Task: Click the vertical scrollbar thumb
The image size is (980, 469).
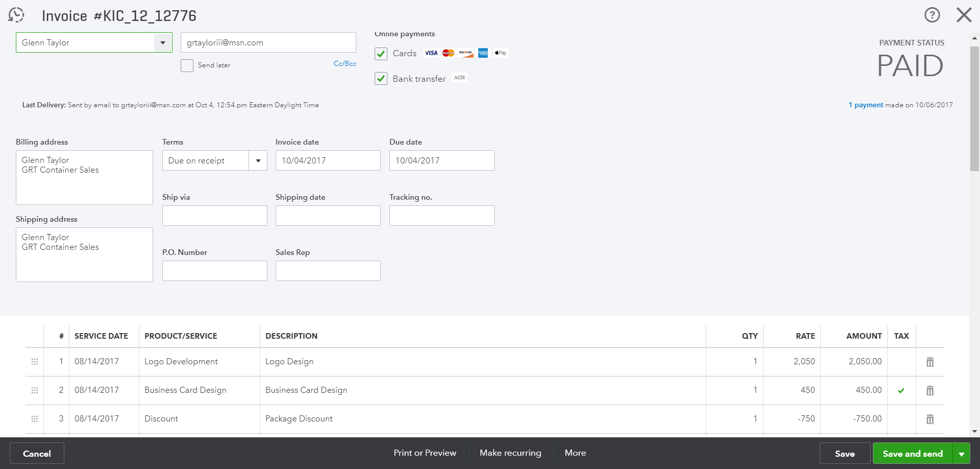Action: [x=974, y=108]
